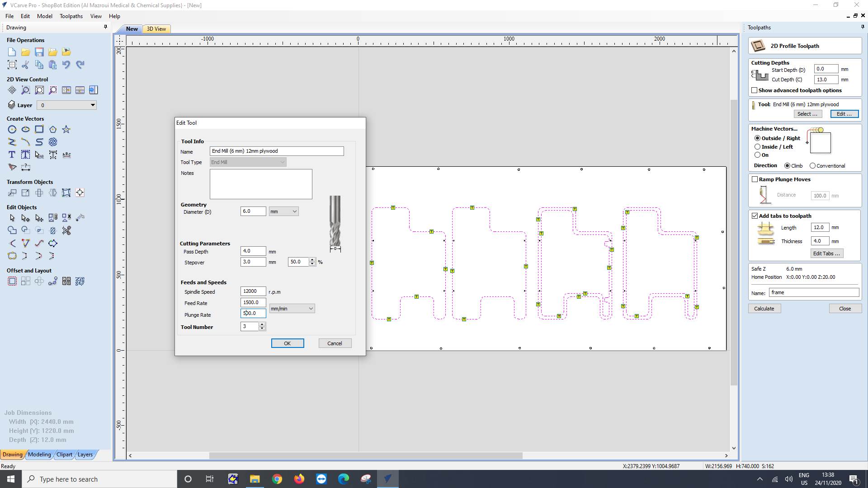
Task: Click the Node Editing tool icon
Action: click(26, 218)
